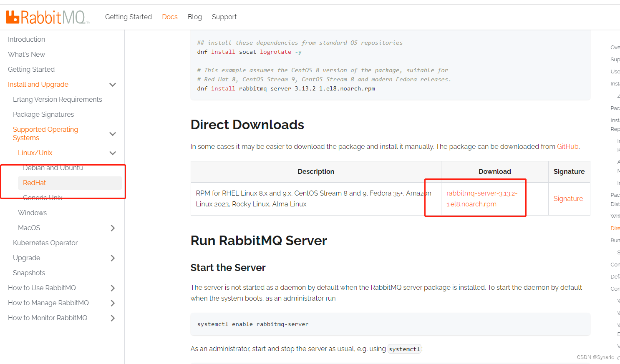Open Upgrade sidebar item

pos(27,258)
